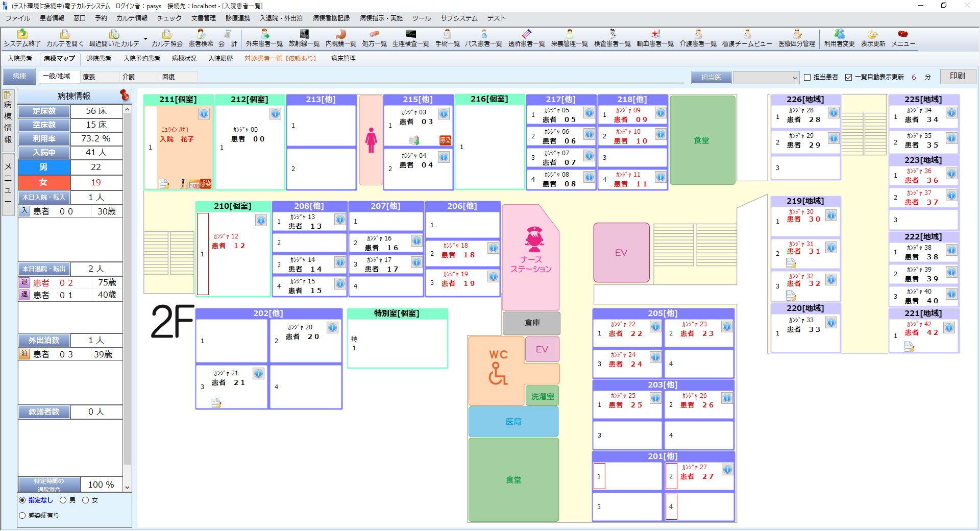Click the 表示更新 refresh icon
The width and height of the screenshot is (980, 531).
(873, 38)
